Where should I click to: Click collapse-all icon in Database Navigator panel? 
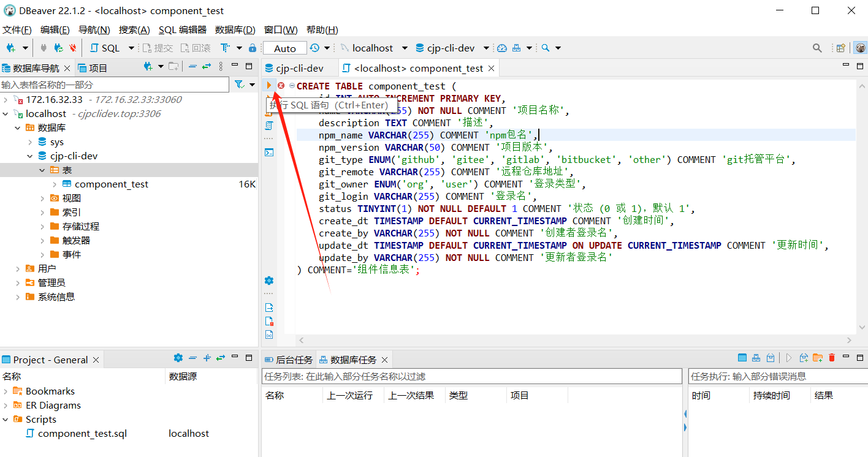192,67
